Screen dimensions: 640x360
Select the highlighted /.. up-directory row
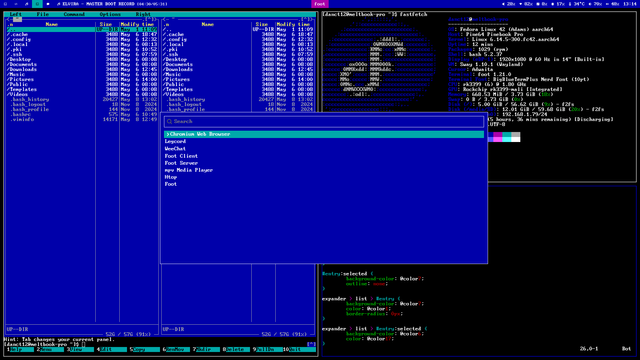(x=82, y=29)
